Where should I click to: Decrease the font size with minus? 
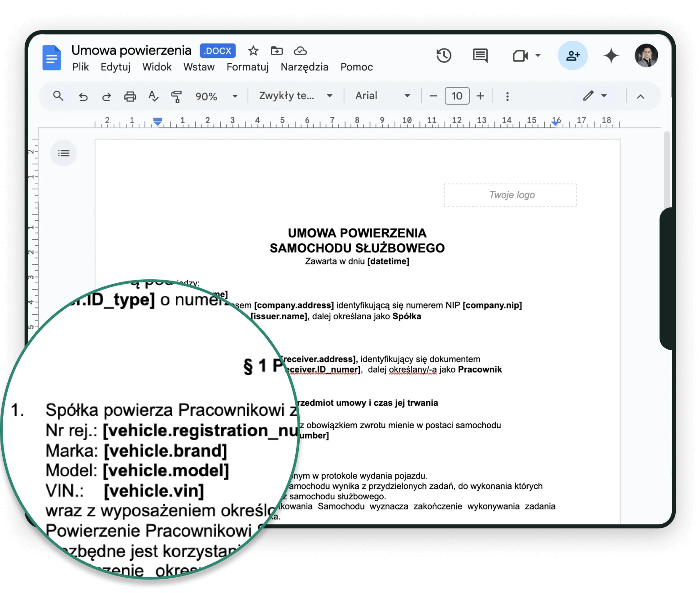(433, 96)
